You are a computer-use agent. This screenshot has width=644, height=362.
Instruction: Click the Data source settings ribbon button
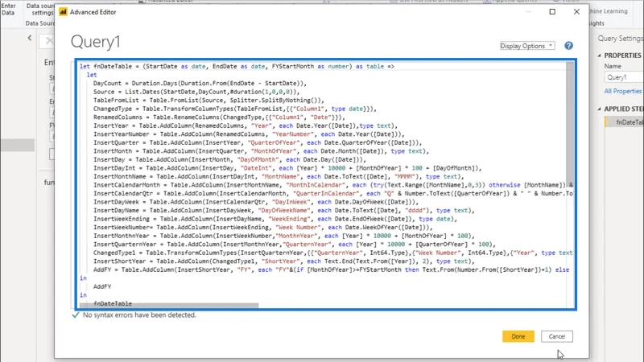coord(39,9)
